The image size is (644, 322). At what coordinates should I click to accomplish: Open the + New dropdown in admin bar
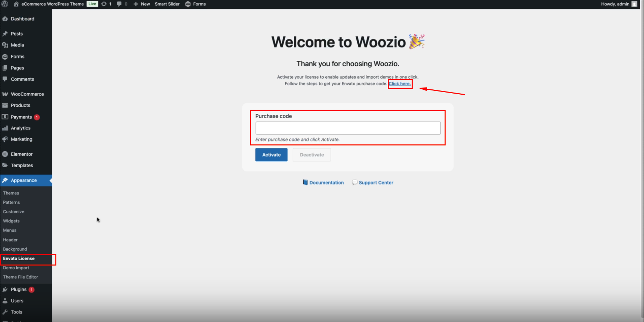click(142, 4)
